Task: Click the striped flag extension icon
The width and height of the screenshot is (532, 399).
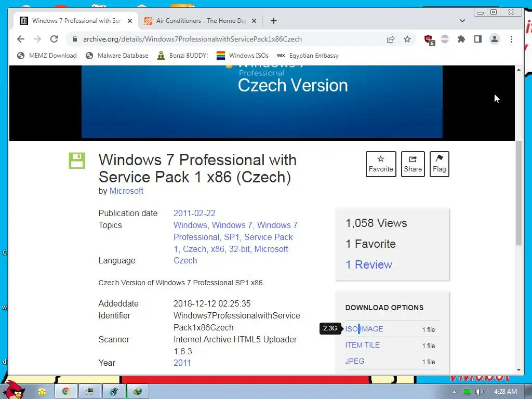Action: (x=445, y=39)
